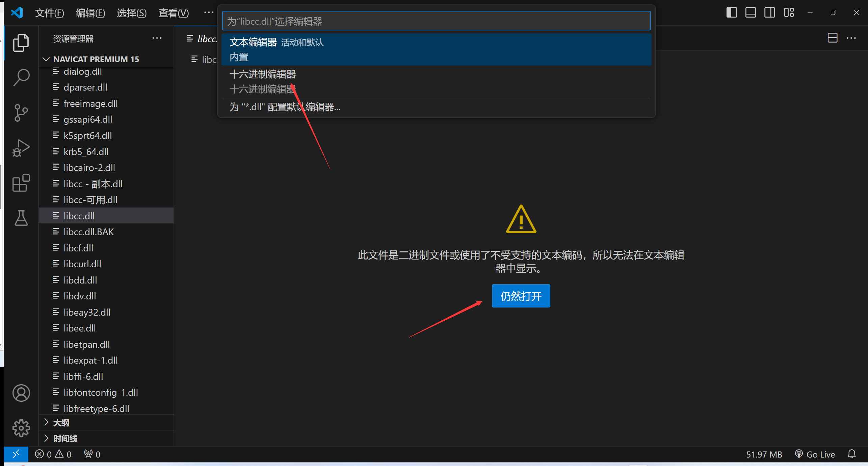Select libcc.dll.BAK in the file explorer
Viewport: 868px width, 466px height.
point(88,232)
